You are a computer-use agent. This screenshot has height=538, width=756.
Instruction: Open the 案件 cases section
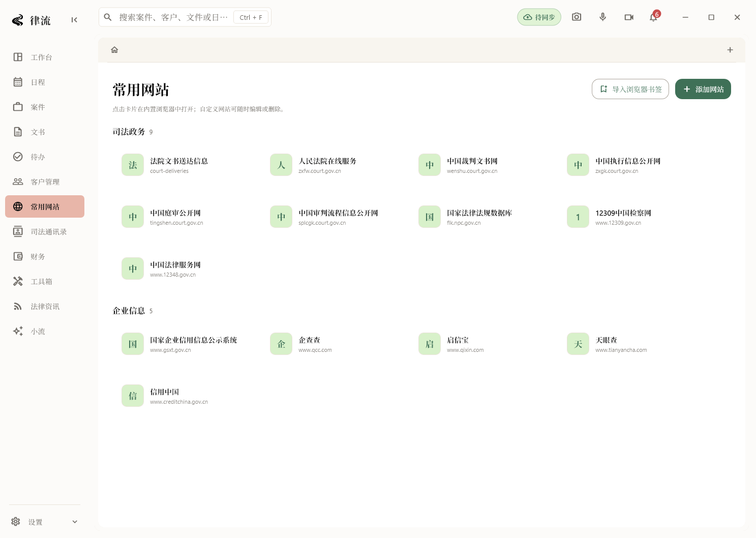(45, 107)
